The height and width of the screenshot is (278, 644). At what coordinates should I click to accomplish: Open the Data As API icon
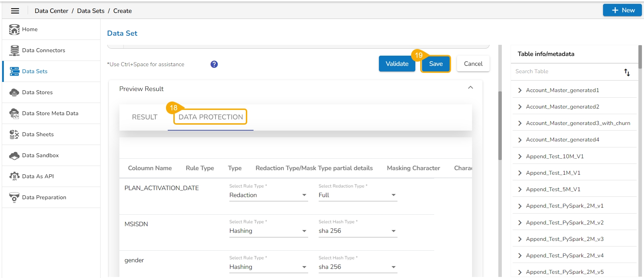pyautogui.click(x=14, y=176)
